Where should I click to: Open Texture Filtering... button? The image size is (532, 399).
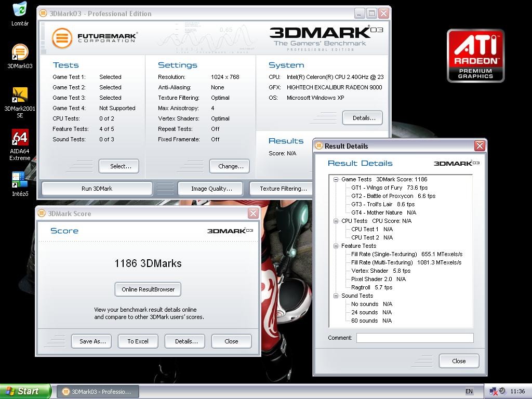282,189
